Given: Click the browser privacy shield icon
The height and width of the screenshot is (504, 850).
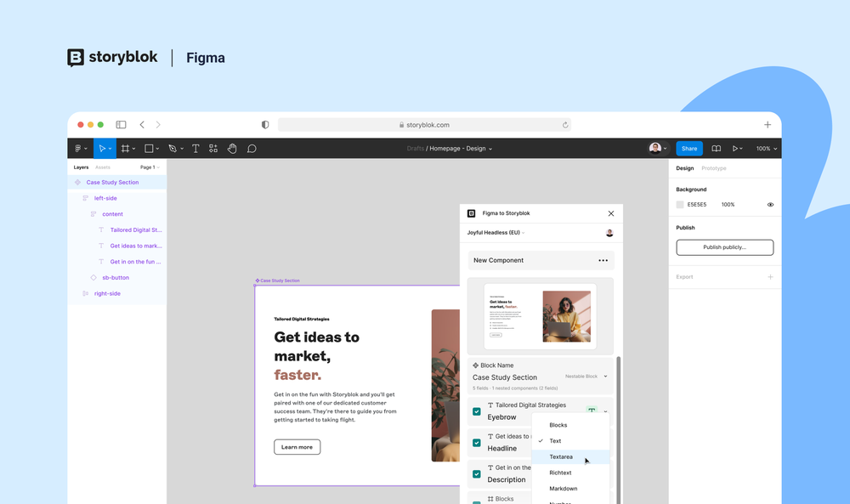Looking at the screenshot, I should tap(265, 125).
